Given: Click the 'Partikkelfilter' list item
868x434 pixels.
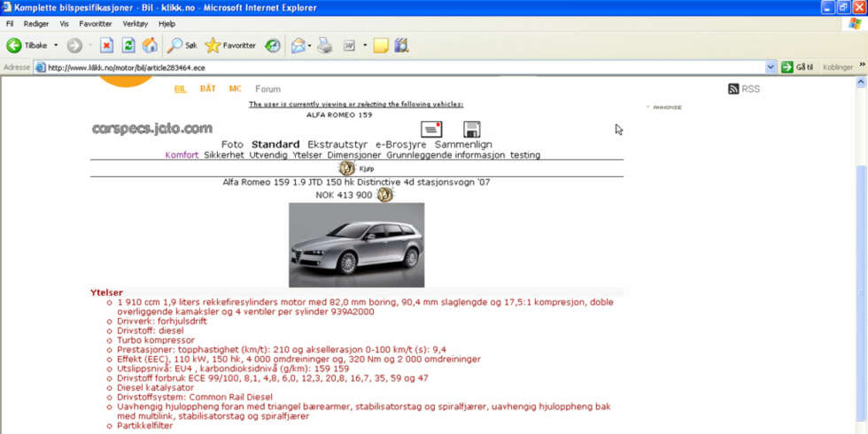Looking at the screenshot, I should tap(145, 426).
